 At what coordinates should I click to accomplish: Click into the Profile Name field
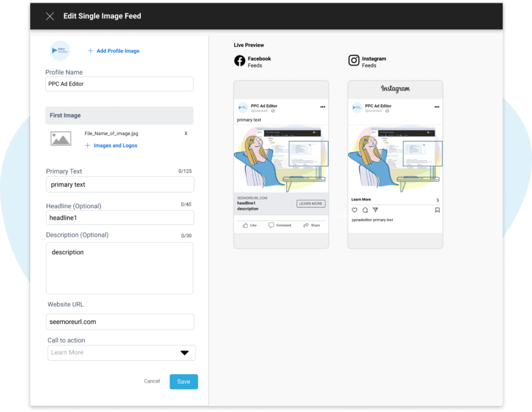(119, 84)
